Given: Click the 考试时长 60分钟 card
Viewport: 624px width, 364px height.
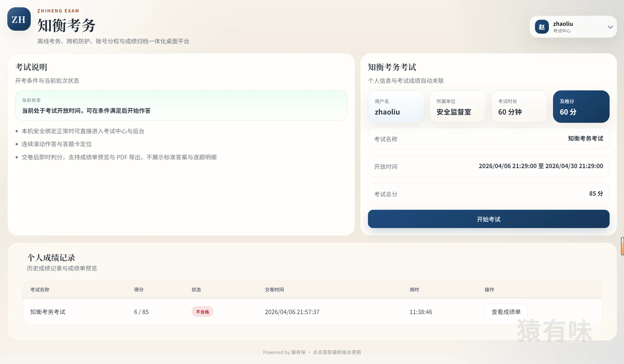Looking at the screenshot, I should (519, 107).
